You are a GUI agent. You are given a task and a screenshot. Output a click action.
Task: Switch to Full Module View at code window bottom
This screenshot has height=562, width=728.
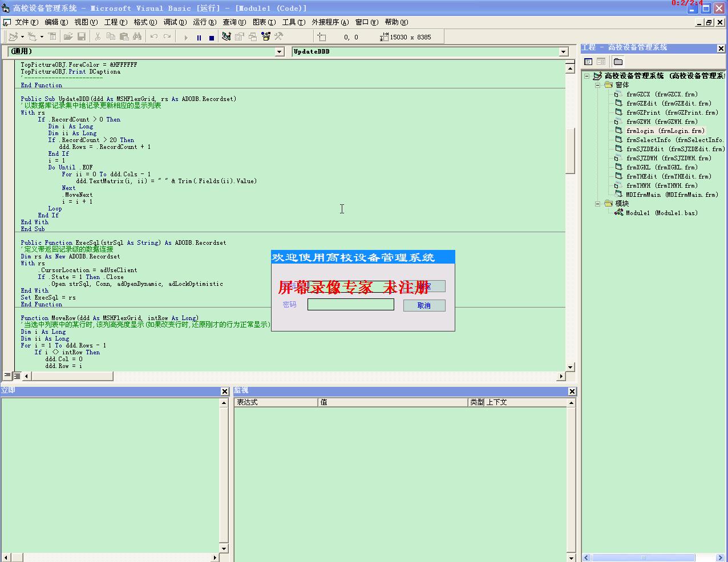17,375
